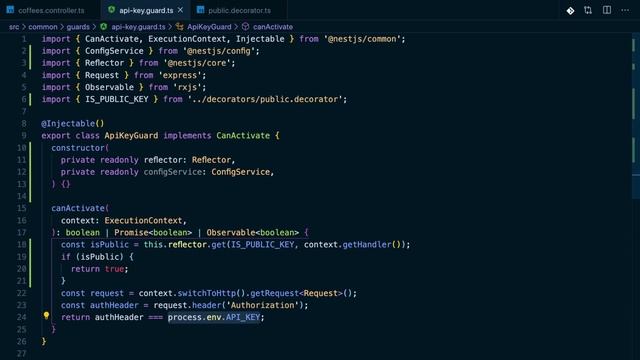Click the '@nestjs/core' import string
Viewport: 640px width, 360px height.
197,63
